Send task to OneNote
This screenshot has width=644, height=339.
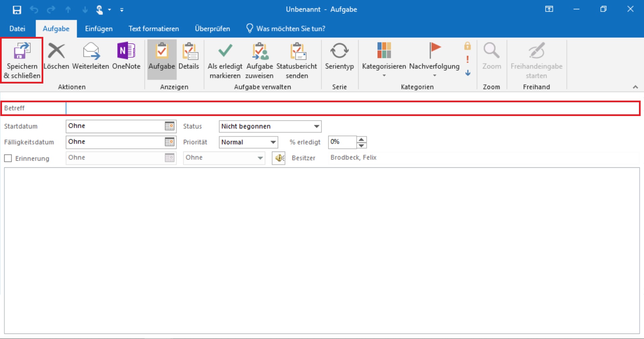126,56
